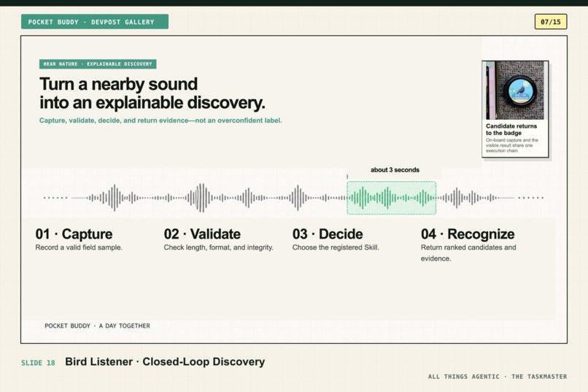Click the green marker tick above waveform
Screen dimensions: 588x392
(347, 177)
